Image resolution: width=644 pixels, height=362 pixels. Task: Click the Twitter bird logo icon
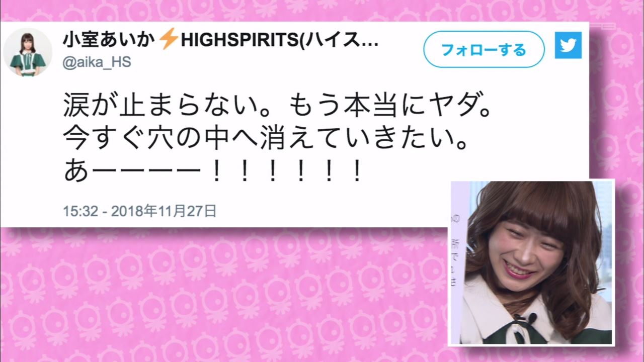(x=569, y=45)
